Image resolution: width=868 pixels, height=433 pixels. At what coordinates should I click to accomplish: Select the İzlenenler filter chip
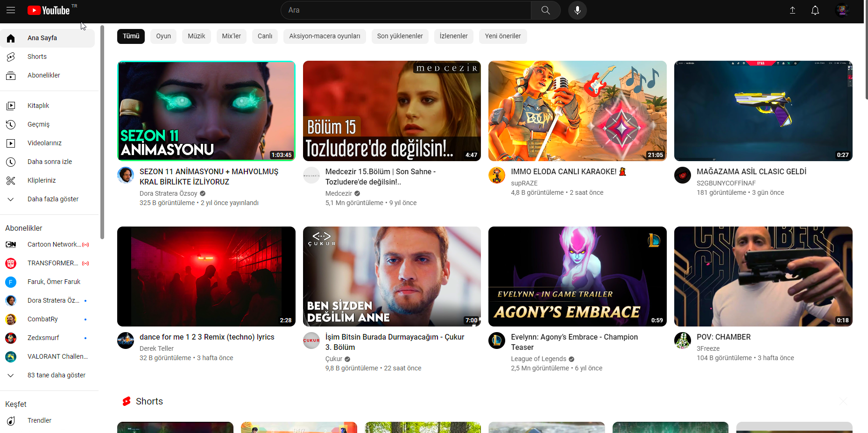454,36
